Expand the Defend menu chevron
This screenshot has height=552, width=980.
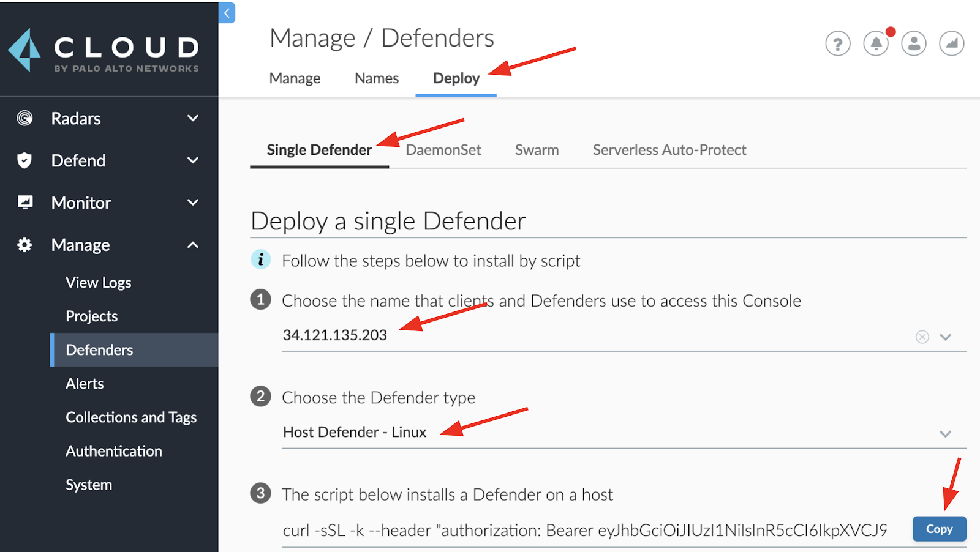click(193, 160)
